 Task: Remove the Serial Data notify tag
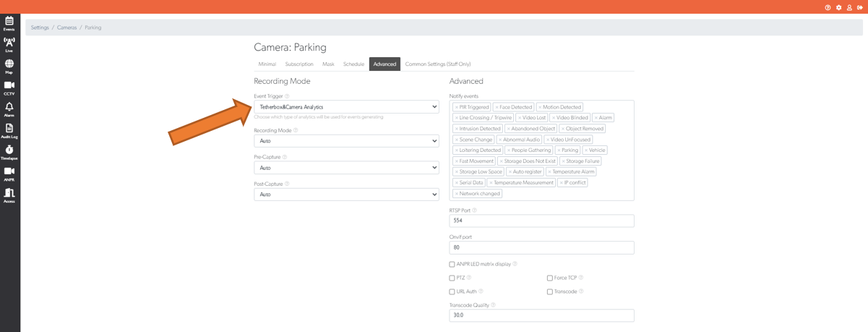457,183
